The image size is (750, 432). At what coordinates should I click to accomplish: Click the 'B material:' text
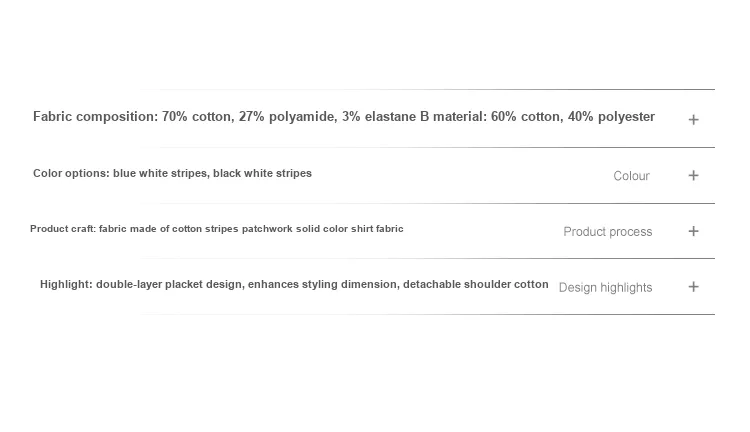(452, 117)
